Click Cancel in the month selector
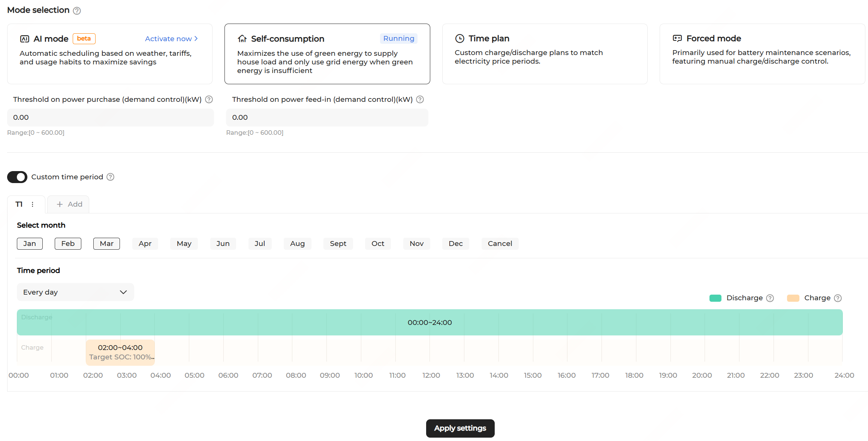Image resolution: width=868 pixels, height=441 pixels. (500, 244)
